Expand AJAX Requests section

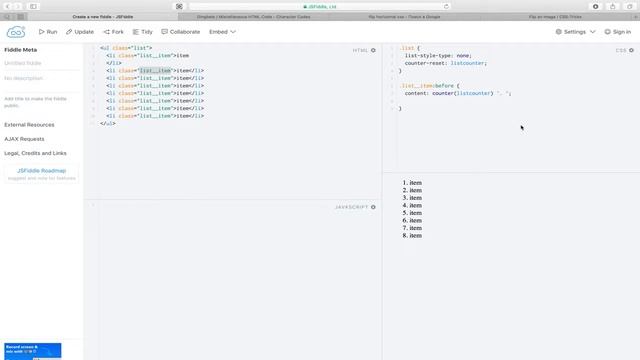tap(24, 139)
